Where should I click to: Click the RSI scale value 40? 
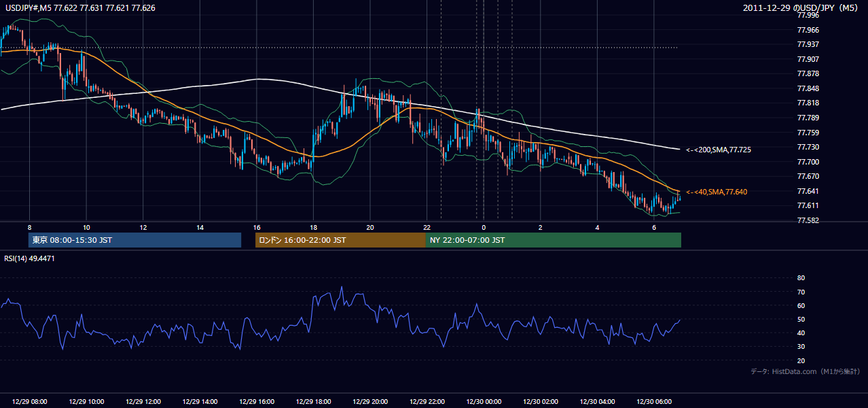coord(801,333)
